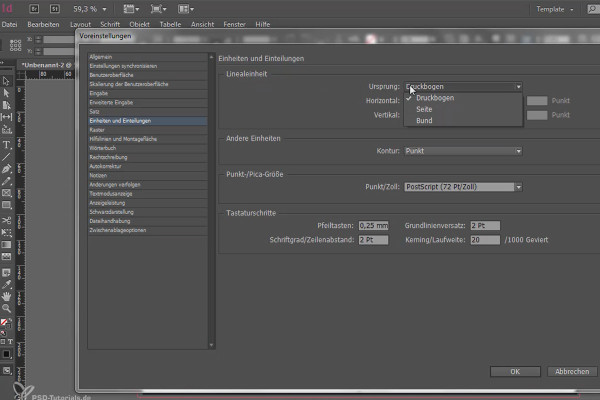600x400 pixels.
Task: Open the Hilfe menu
Action: [262, 24]
